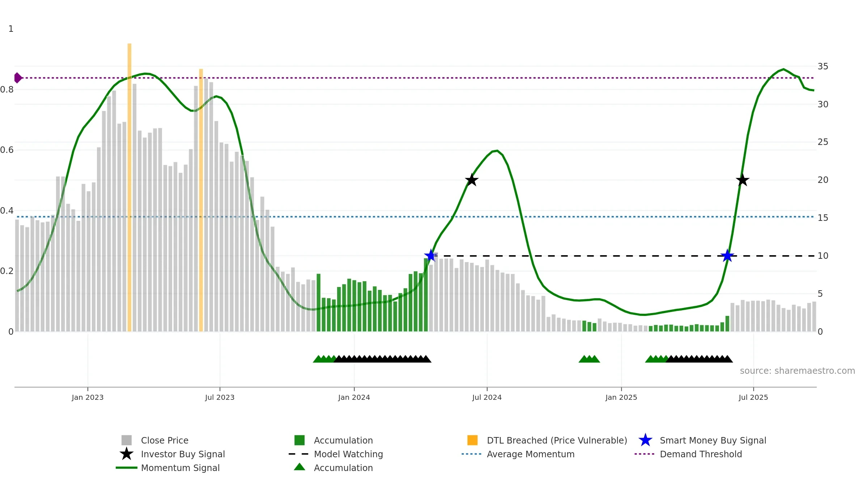Click the blue Smart Money Buy Signal legend star

point(645,440)
